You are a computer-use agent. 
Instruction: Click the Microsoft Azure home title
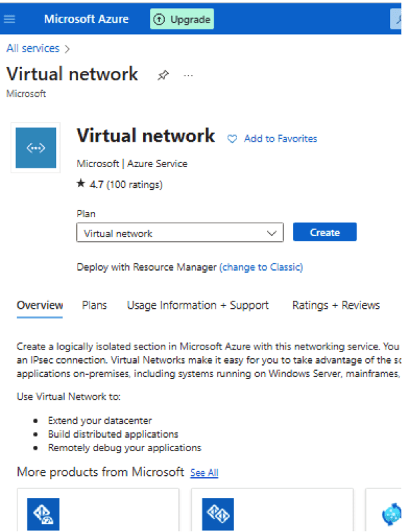click(x=86, y=19)
